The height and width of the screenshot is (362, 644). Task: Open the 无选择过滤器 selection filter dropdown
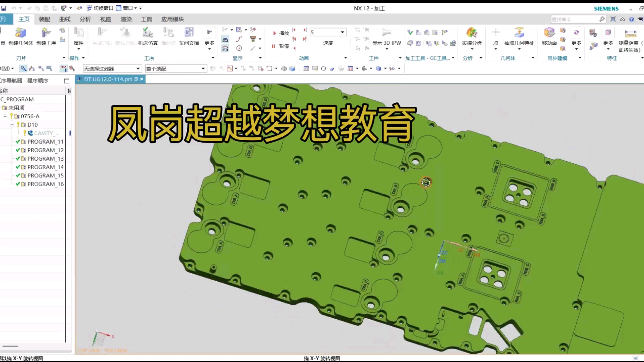[112, 69]
